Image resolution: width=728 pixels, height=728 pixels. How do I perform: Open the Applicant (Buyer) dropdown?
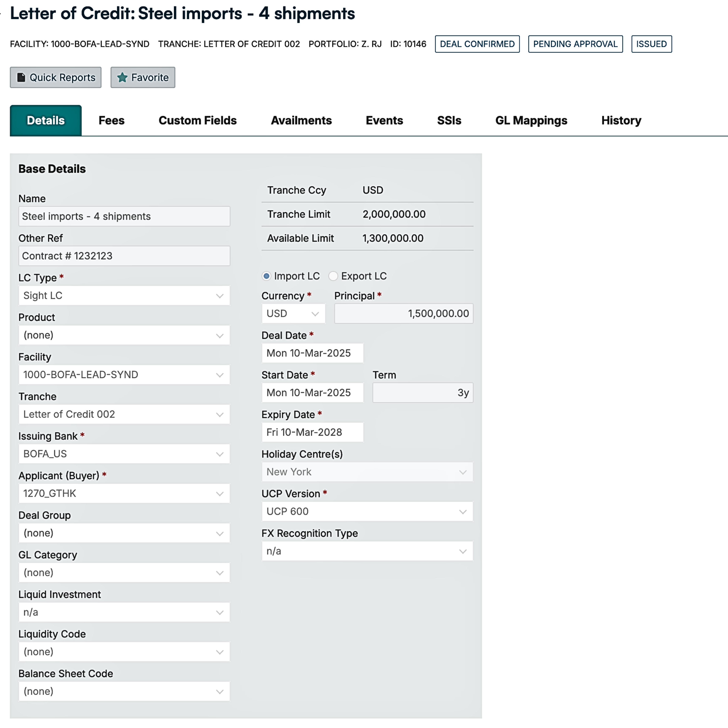[124, 493]
